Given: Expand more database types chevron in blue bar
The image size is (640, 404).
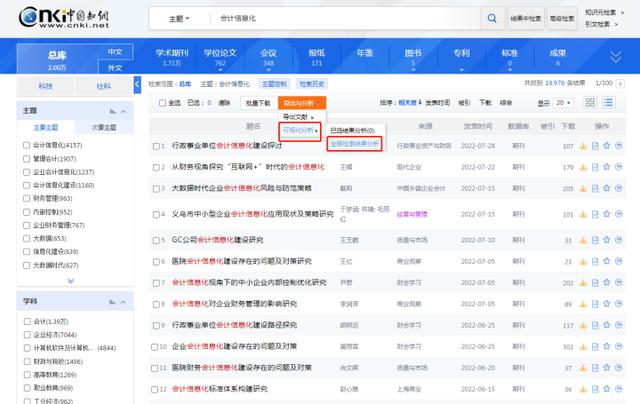Looking at the screenshot, I should click(616, 57).
